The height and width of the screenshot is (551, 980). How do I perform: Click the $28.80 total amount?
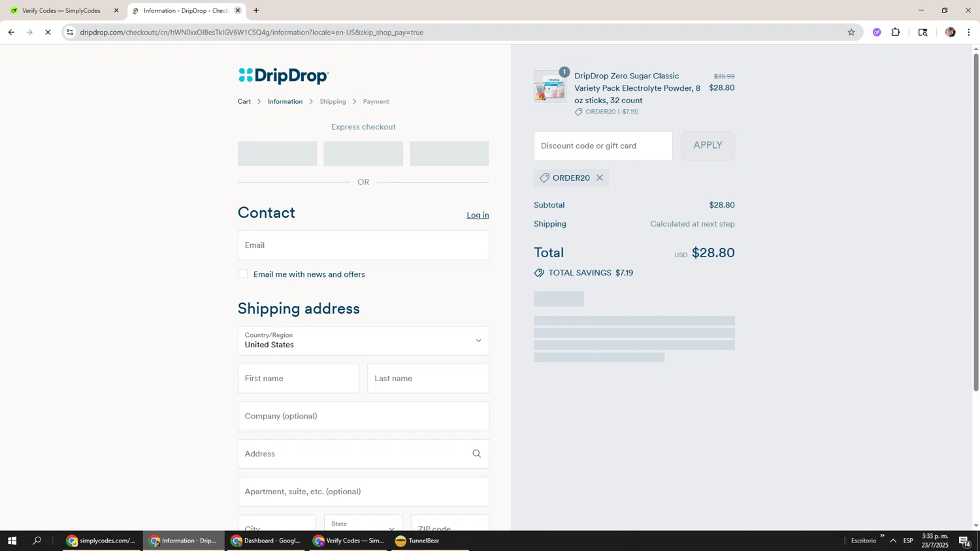[713, 253]
